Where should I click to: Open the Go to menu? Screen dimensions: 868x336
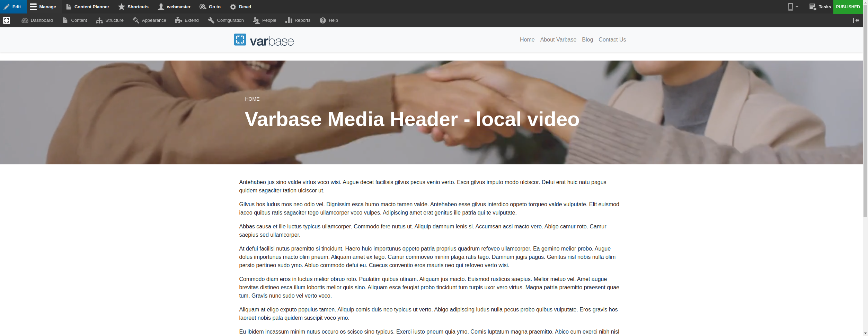click(x=210, y=7)
